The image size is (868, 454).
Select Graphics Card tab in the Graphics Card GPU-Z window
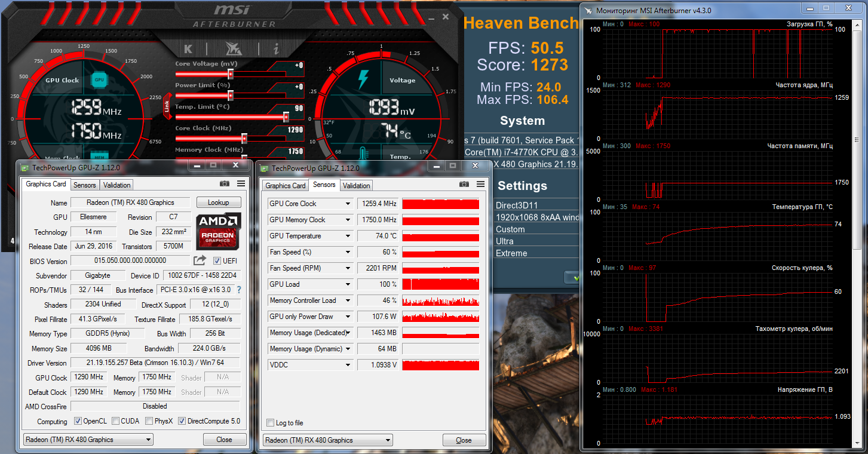tap(46, 184)
